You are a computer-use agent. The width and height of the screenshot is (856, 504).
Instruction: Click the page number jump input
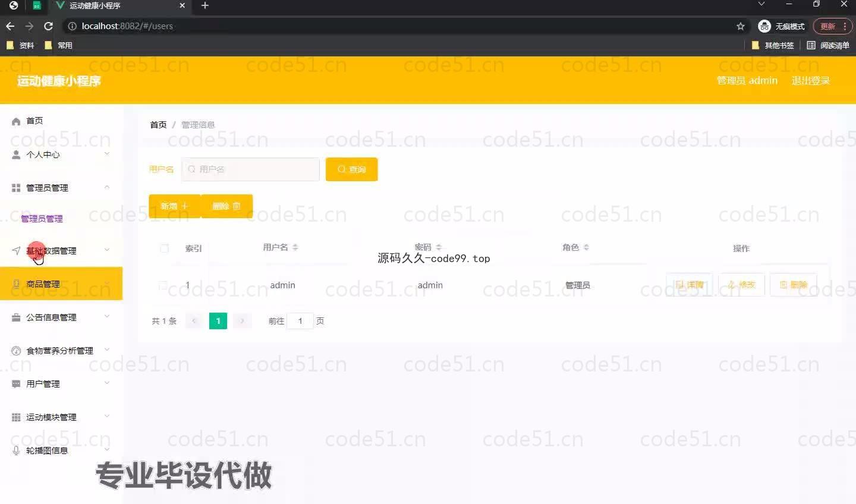[x=300, y=321]
